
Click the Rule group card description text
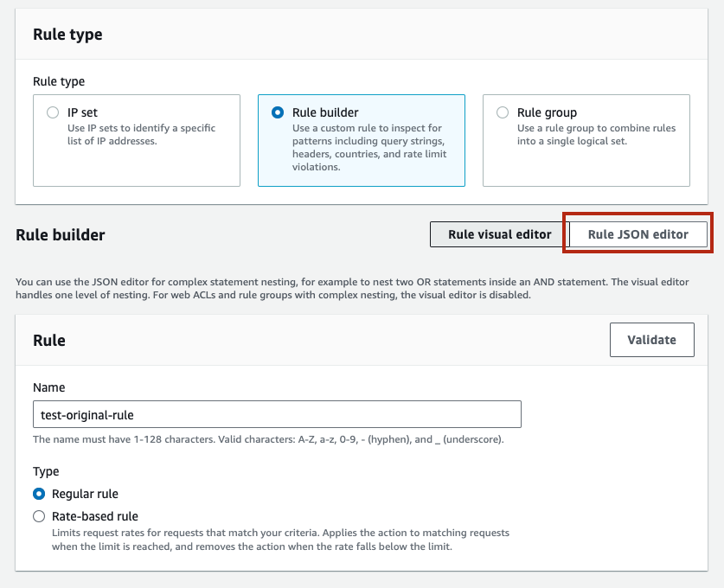(596, 134)
